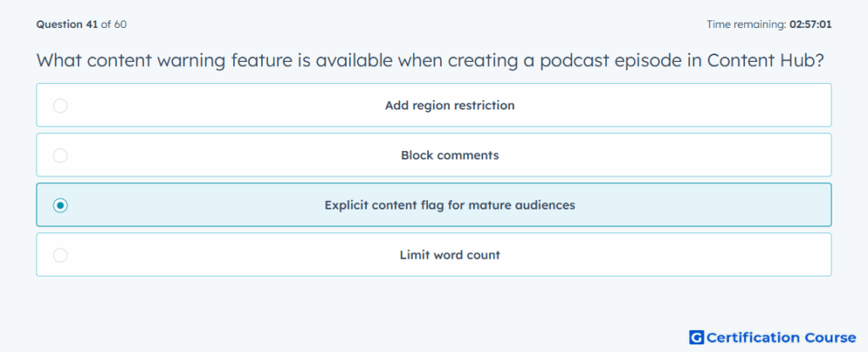Click the blue G logo icon
Screen dimensions: 868x352
pyautogui.click(x=696, y=337)
